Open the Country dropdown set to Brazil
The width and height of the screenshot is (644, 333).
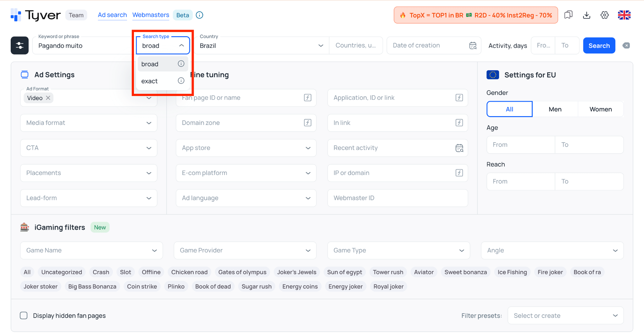coord(262,46)
